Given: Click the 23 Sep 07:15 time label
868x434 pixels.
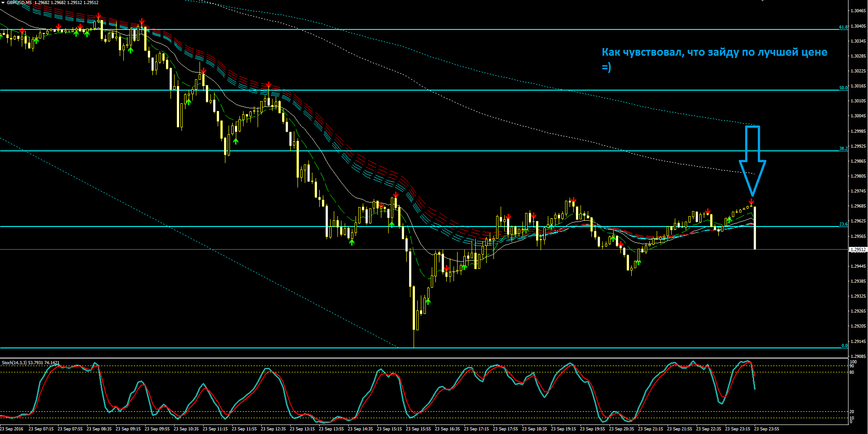Looking at the screenshot, I should (x=41, y=429).
